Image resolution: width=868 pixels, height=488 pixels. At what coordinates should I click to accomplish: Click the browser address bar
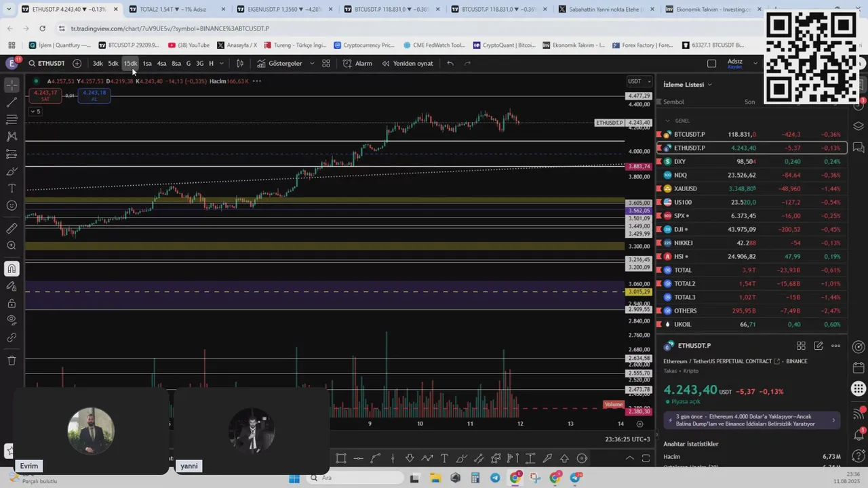pos(407,28)
